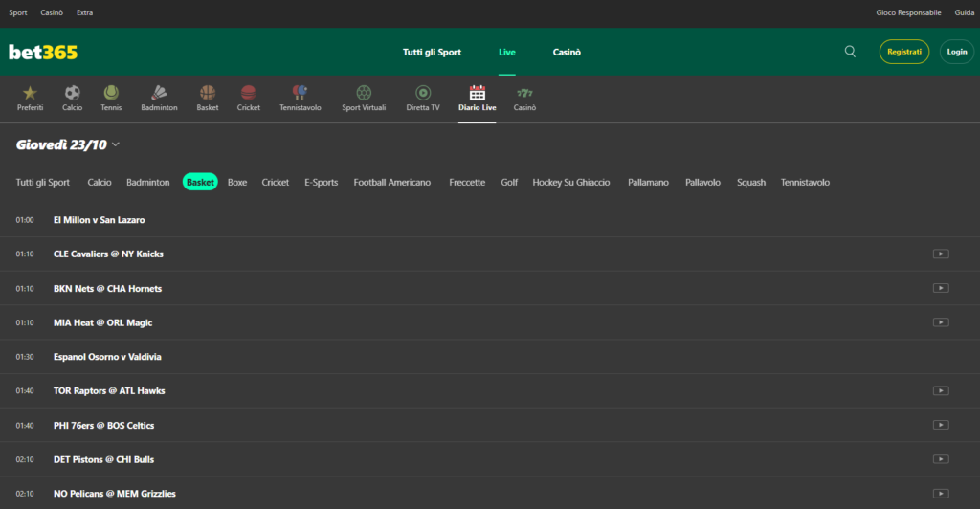Screen dimensions: 980x509
Task: Open Sport Virtuali icon
Action: pos(364,94)
